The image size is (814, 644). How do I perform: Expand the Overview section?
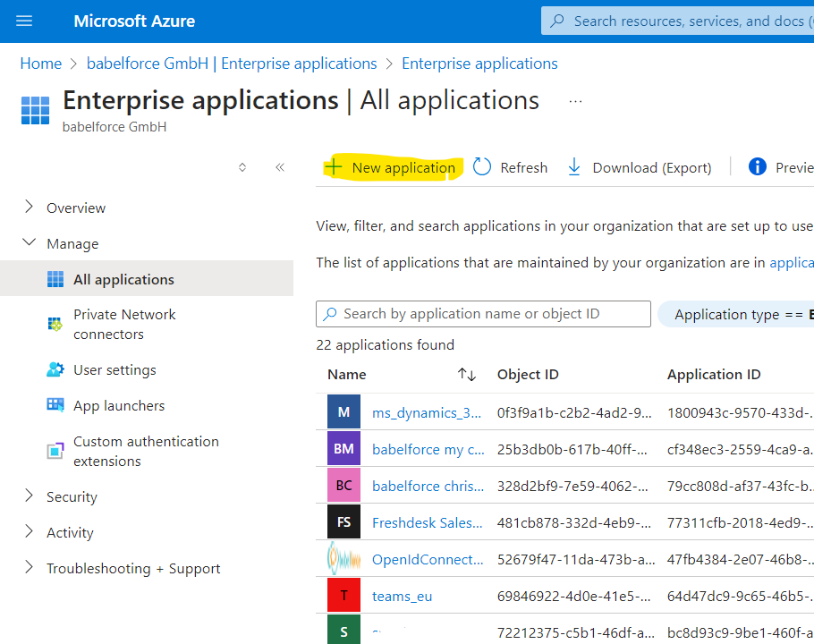[x=29, y=207]
